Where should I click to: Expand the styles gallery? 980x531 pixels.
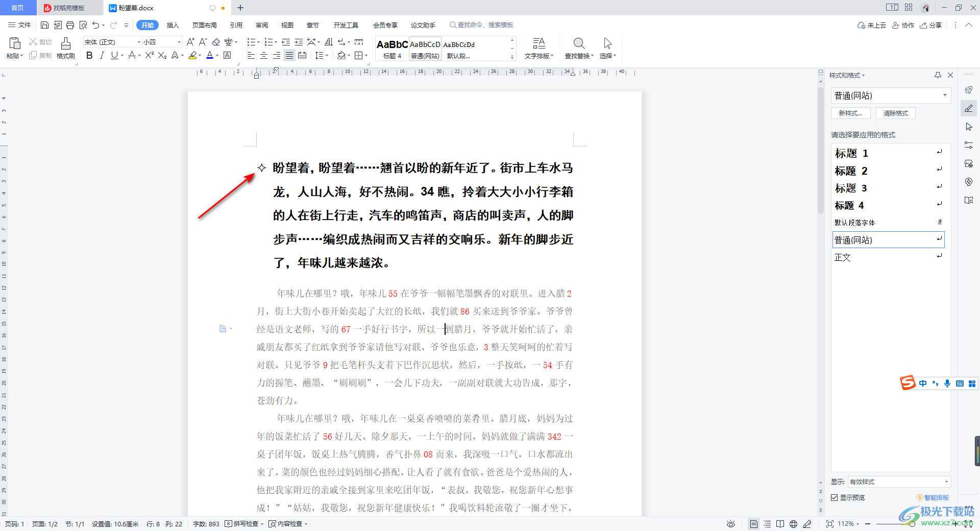point(512,57)
